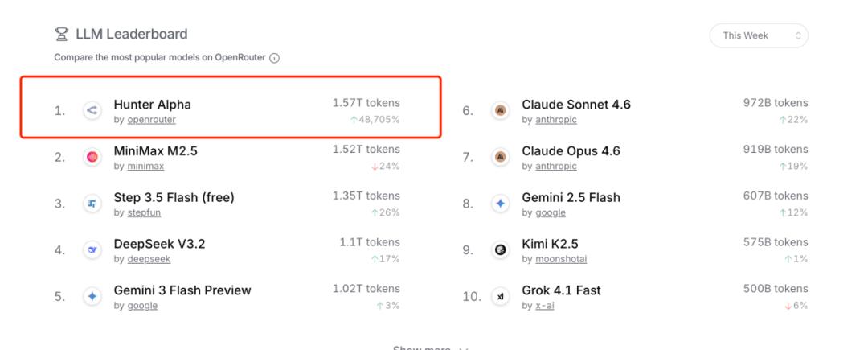Open the Hunter Alpha model page

pyautogui.click(x=153, y=105)
